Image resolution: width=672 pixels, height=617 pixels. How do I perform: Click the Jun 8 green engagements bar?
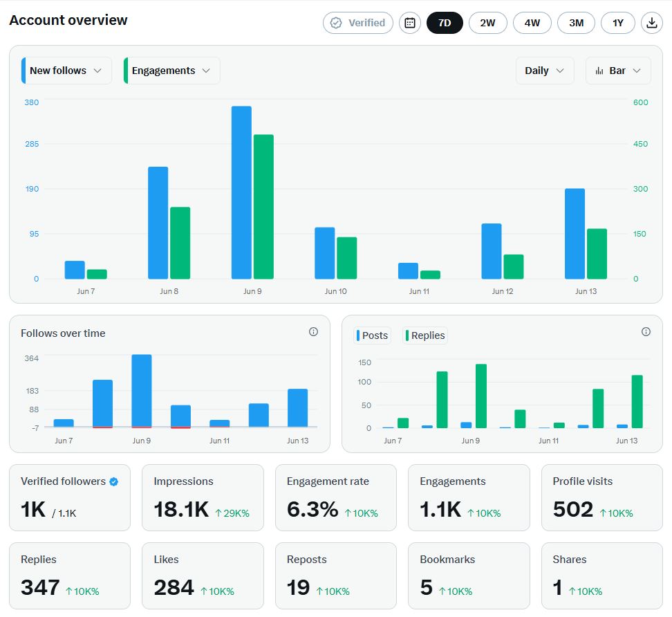pyautogui.click(x=180, y=243)
